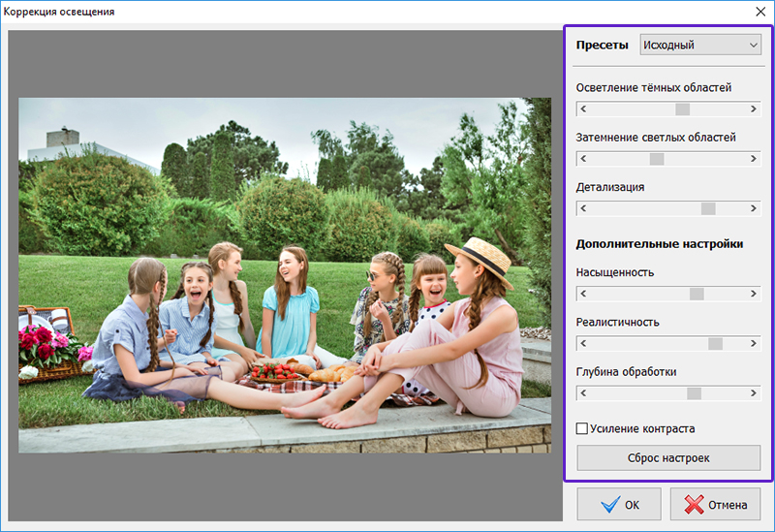This screenshot has height=532, width=775.
Task: Click the Глубина обработки label
Action: [626, 372]
